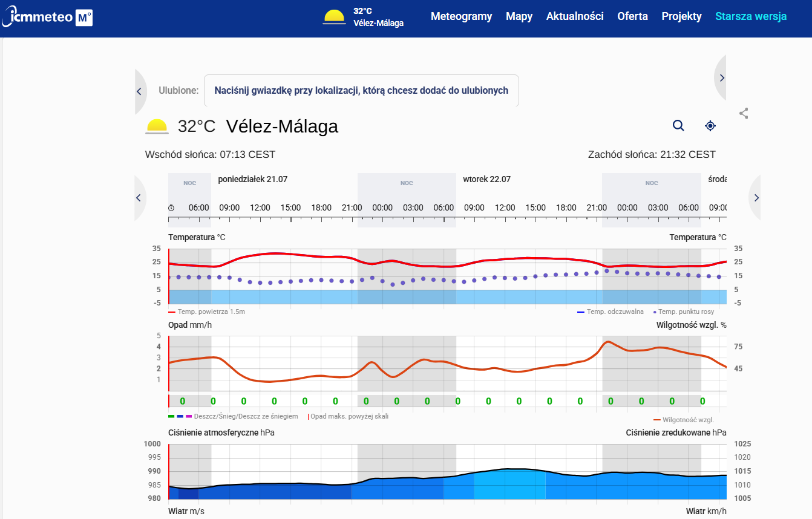This screenshot has height=519, width=812.
Task: Click the 'Wschód słońca: 07:13 CEST' text
Action: (x=210, y=155)
